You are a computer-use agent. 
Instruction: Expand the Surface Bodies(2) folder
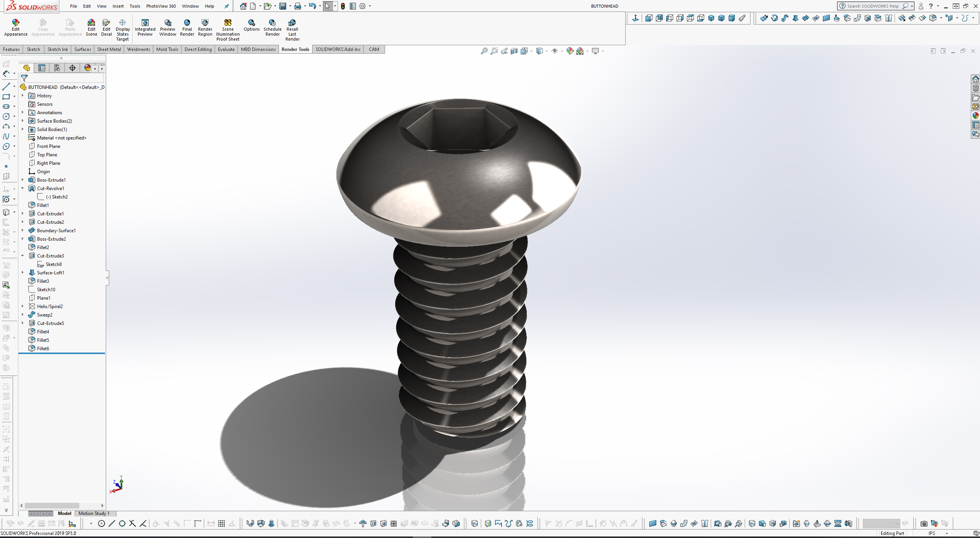coord(23,121)
